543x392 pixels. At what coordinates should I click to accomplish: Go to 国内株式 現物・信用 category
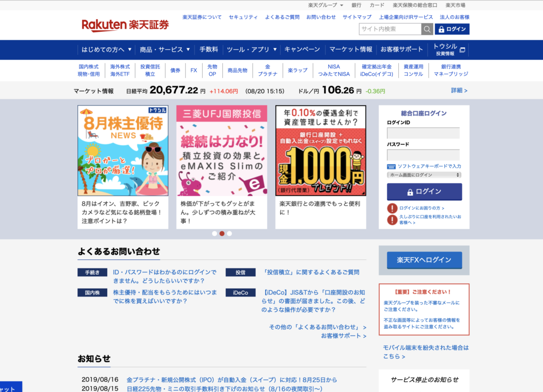point(89,71)
